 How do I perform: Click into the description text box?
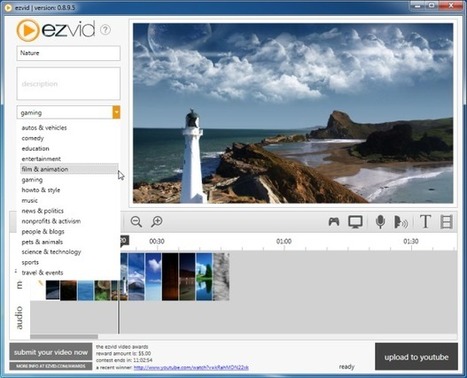(x=68, y=83)
